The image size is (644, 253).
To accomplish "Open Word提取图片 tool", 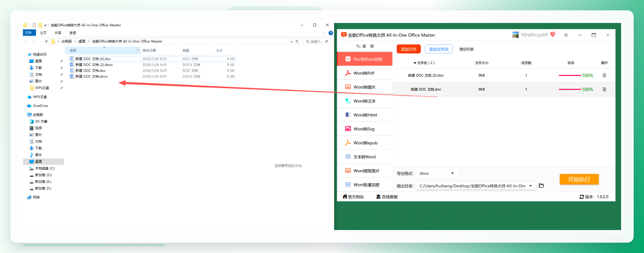I will [x=365, y=171].
